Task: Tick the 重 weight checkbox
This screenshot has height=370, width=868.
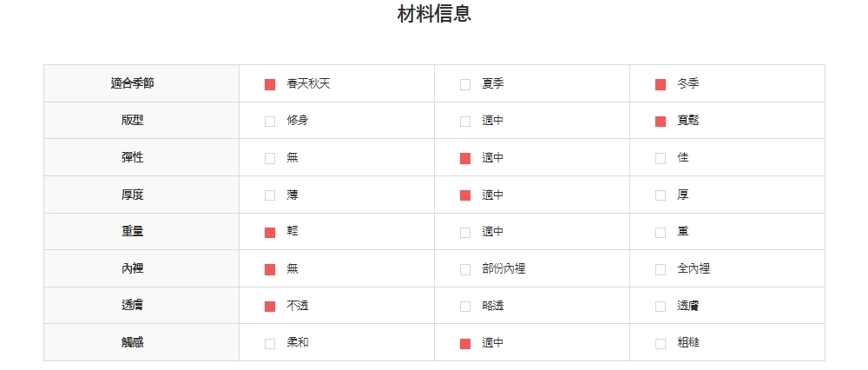Action: pyautogui.click(x=661, y=232)
